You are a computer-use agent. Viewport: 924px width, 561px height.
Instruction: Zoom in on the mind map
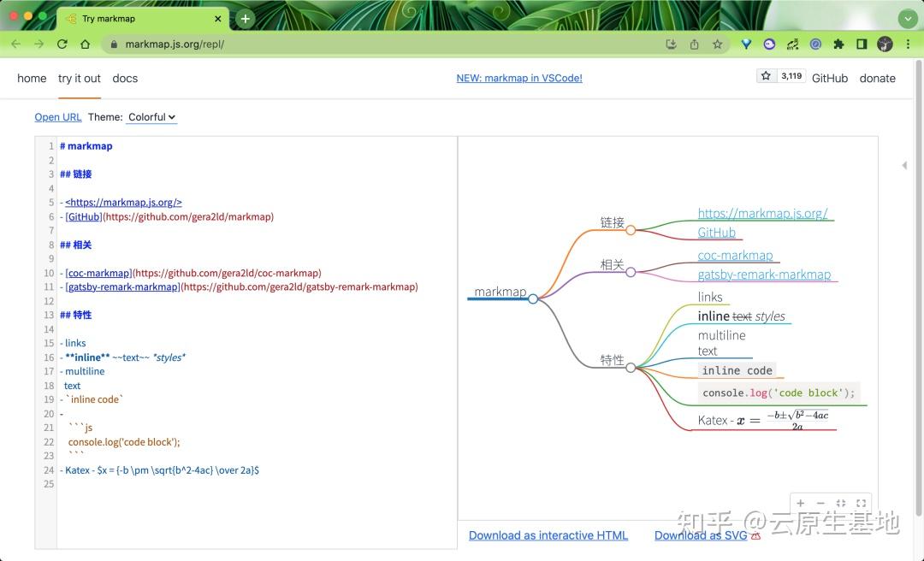800,503
